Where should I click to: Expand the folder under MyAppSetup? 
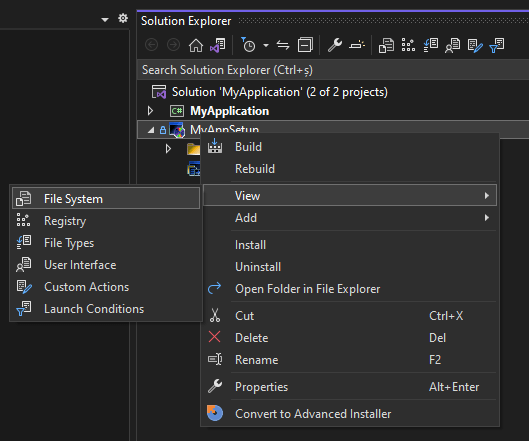coord(168,149)
